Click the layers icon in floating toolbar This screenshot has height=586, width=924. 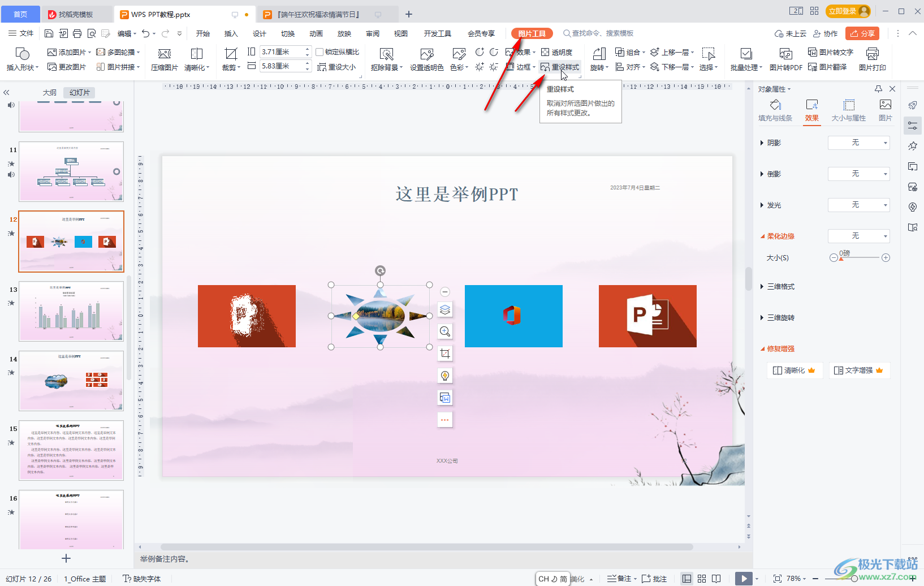tap(445, 309)
